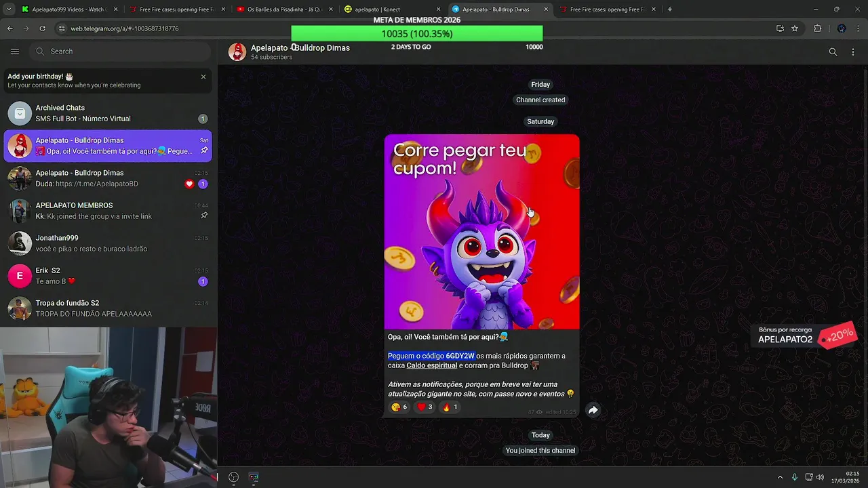
Task: Go back with browser back arrow
Action: click(x=10, y=28)
